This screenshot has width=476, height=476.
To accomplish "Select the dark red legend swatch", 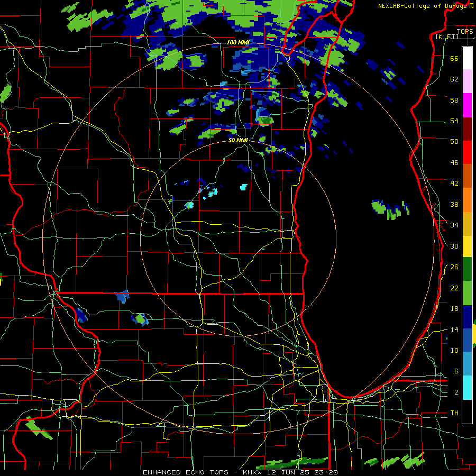I will [x=467, y=129].
